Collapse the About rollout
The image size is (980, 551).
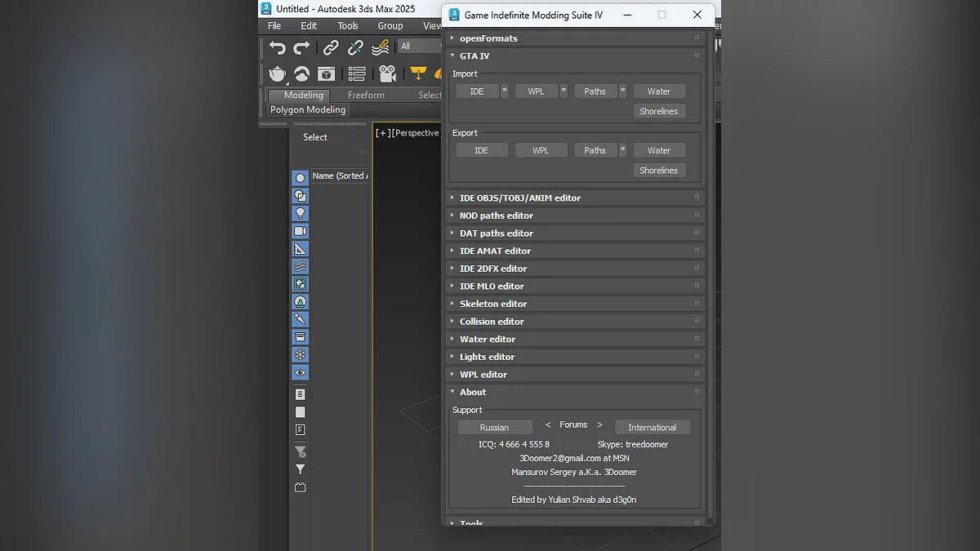tap(575, 393)
